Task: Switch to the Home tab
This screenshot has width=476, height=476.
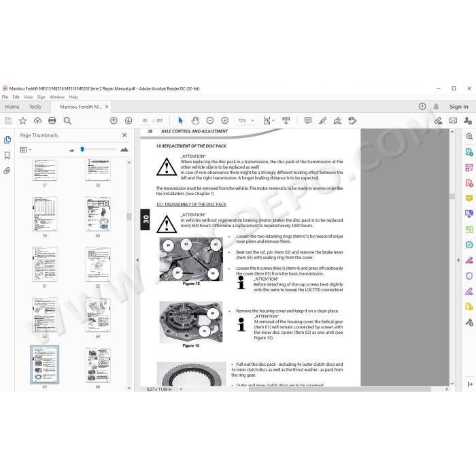Action: [12, 107]
